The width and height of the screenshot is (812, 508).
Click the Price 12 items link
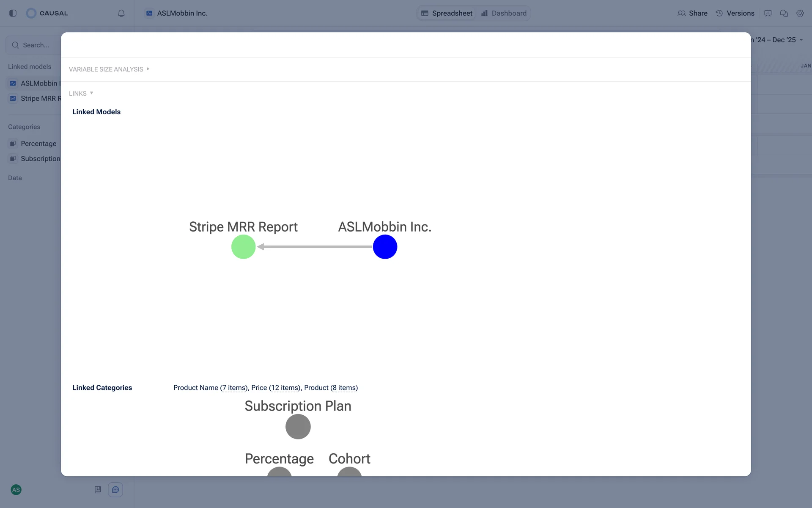point(285,388)
